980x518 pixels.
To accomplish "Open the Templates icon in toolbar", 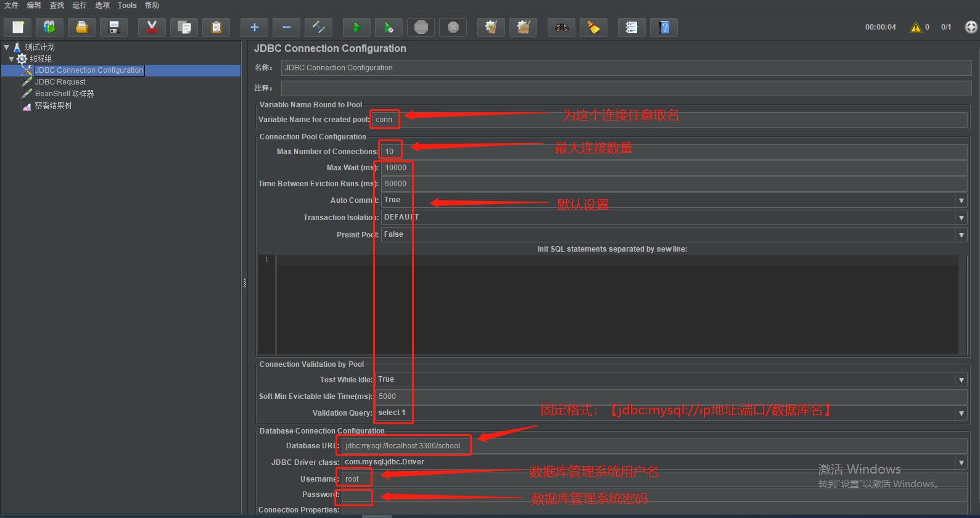I will [x=49, y=27].
